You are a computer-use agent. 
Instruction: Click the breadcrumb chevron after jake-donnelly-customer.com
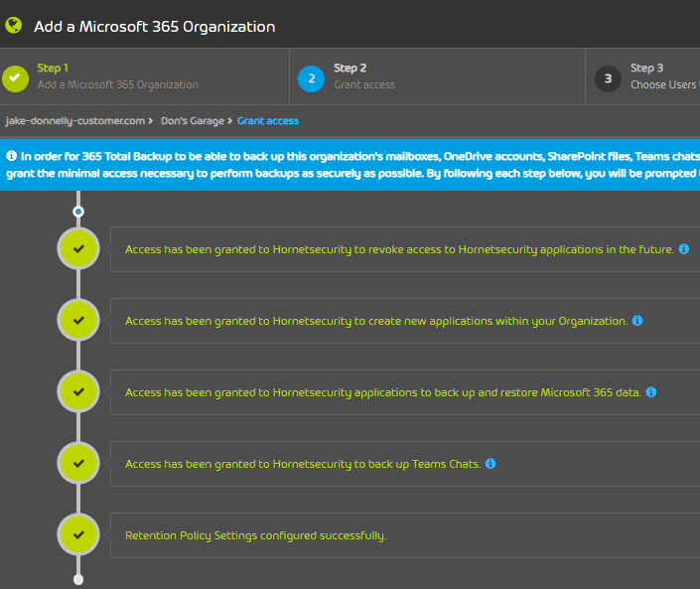tap(151, 121)
